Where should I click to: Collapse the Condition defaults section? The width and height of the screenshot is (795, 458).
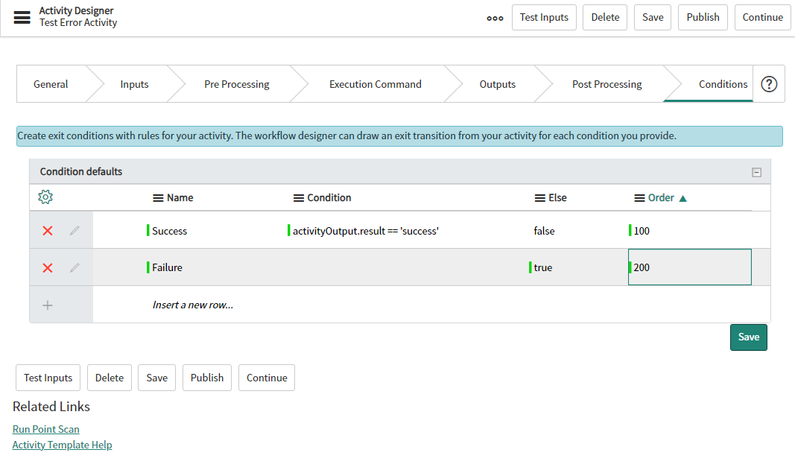click(x=756, y=172)
